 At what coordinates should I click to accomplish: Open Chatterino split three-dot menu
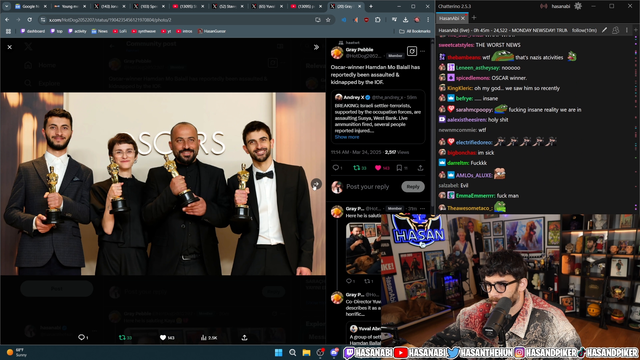pyautogui.click(x=627, y=30)
